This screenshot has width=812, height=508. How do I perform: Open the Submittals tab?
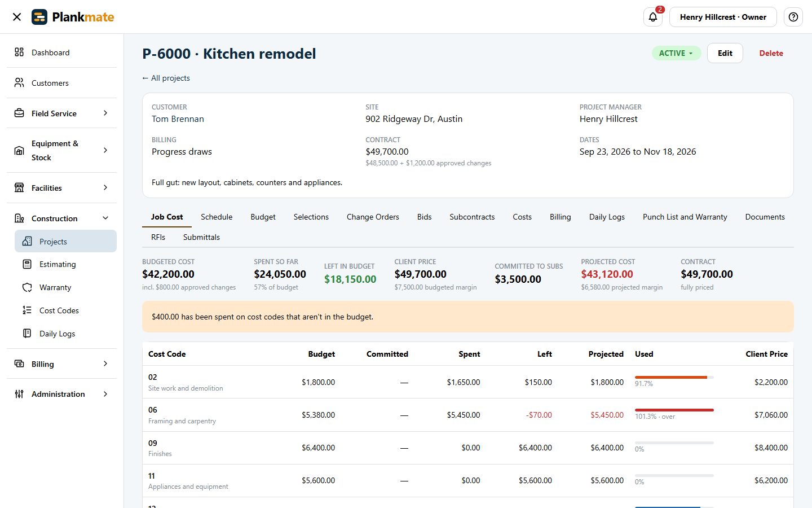[201, 237]
